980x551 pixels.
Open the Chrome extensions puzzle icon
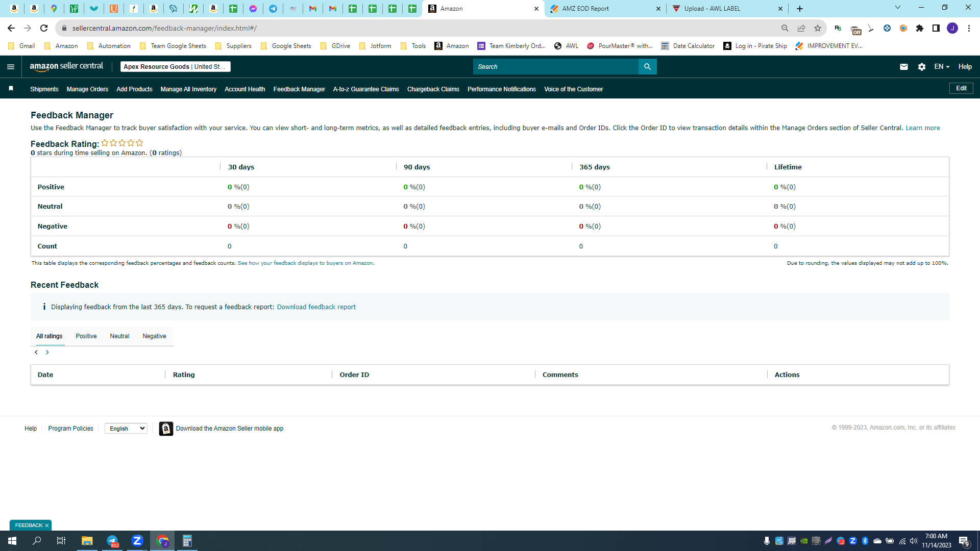(x=920, y=28)
